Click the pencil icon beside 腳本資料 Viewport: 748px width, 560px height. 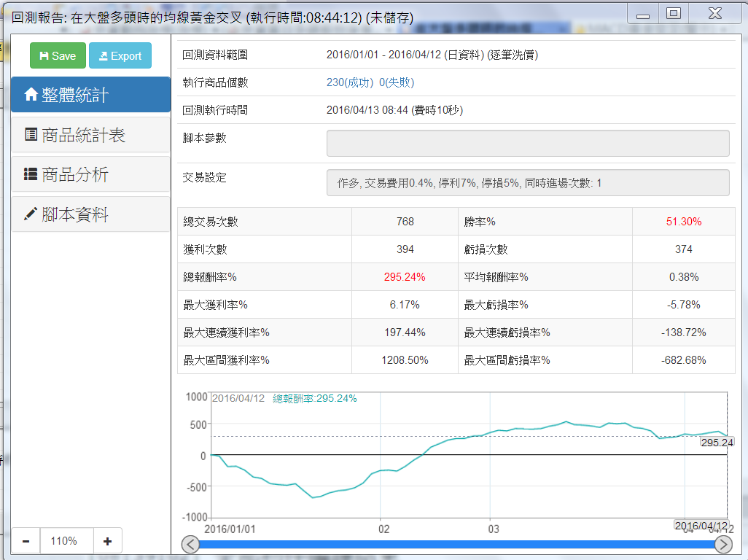[31, 214]
